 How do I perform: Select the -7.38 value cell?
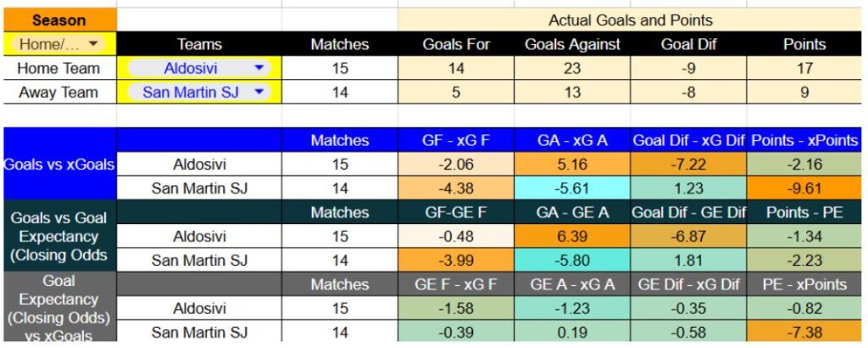804,332
